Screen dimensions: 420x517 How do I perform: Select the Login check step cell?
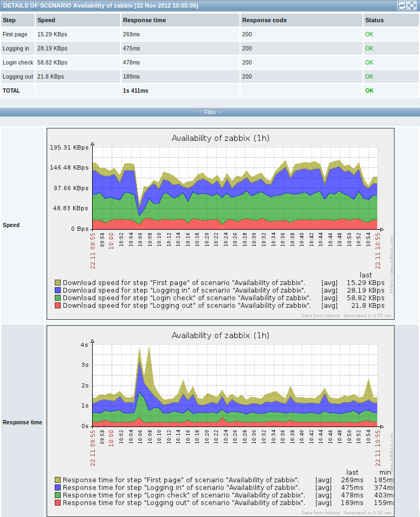point(18,62)
